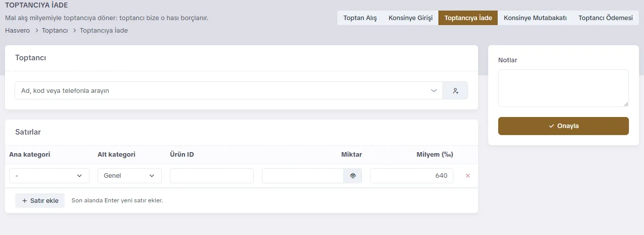Click the Onayla confirm button
The width and height of the screenshot is (644, 235).
tap(563, 126)
